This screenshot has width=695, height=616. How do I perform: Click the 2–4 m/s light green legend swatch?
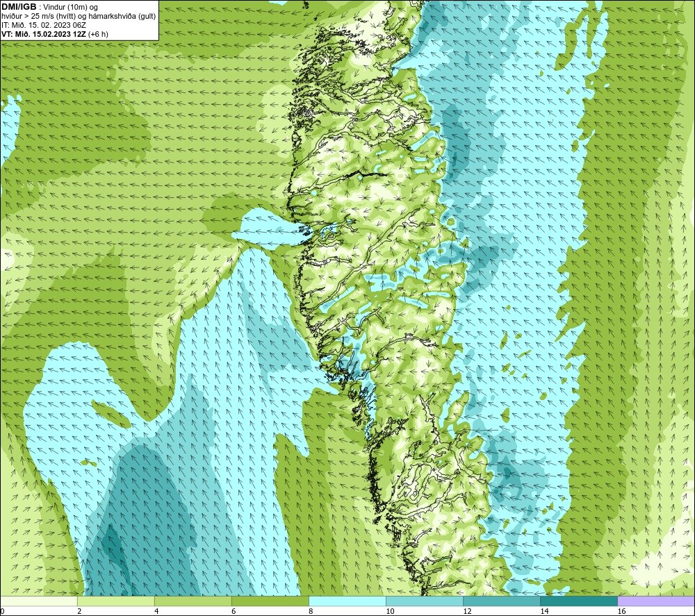(x=115, y=601)
